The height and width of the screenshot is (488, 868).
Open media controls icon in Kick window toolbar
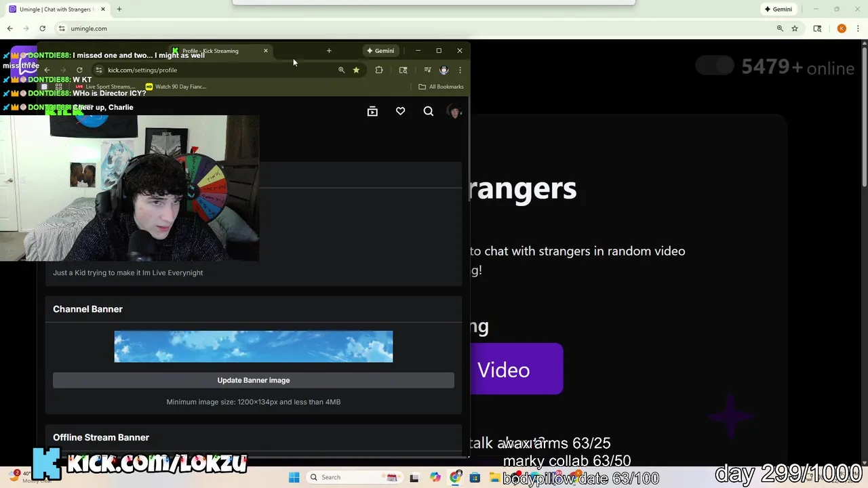click(427, 70)
